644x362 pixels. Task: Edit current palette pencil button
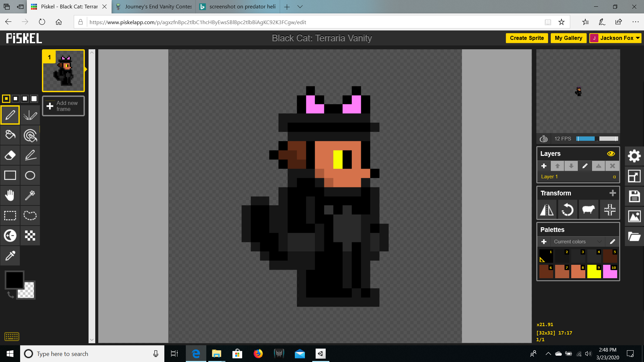(x=612, y=242)
